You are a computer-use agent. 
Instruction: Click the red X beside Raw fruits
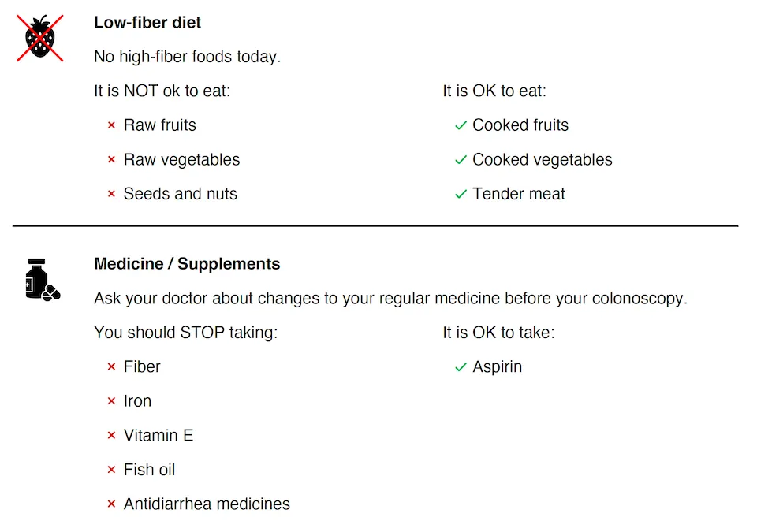point(111,125)
